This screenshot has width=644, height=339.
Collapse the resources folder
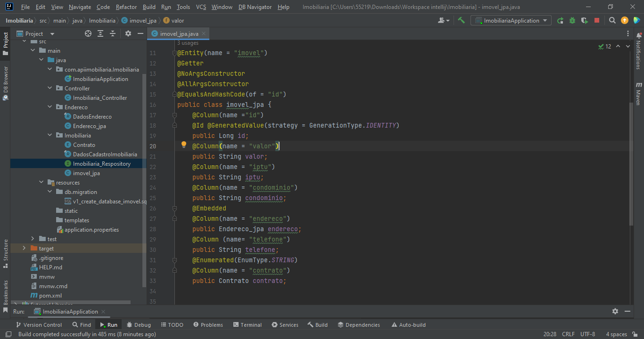41,183
